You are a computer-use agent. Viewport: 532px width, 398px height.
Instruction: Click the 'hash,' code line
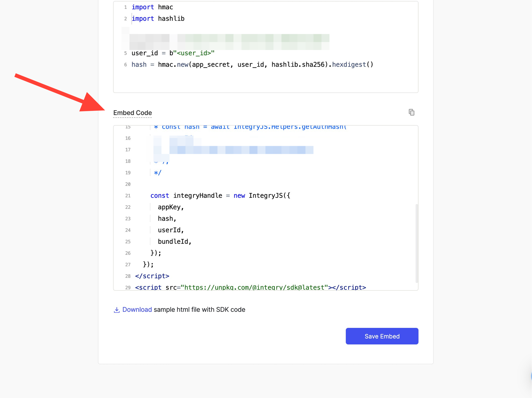point(167,219)
